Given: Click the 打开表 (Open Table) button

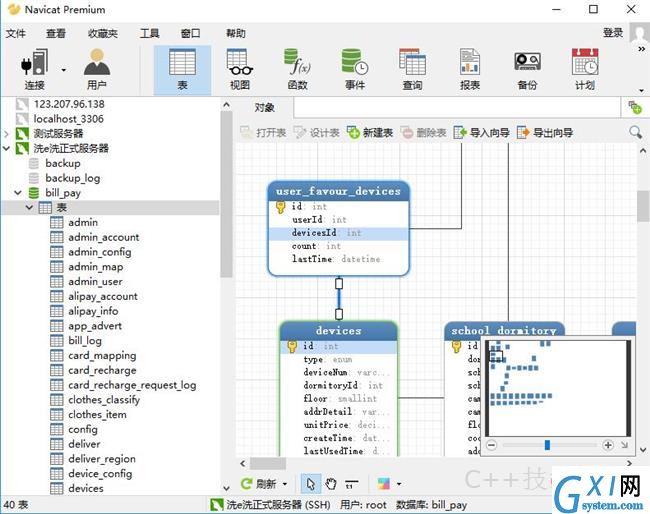Looking at the screenshot, I should point(263,133).
